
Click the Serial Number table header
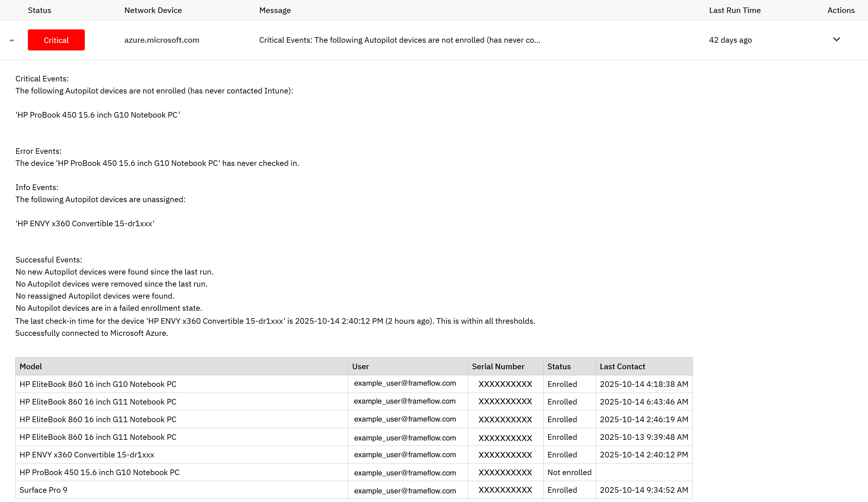click(498, 366)
